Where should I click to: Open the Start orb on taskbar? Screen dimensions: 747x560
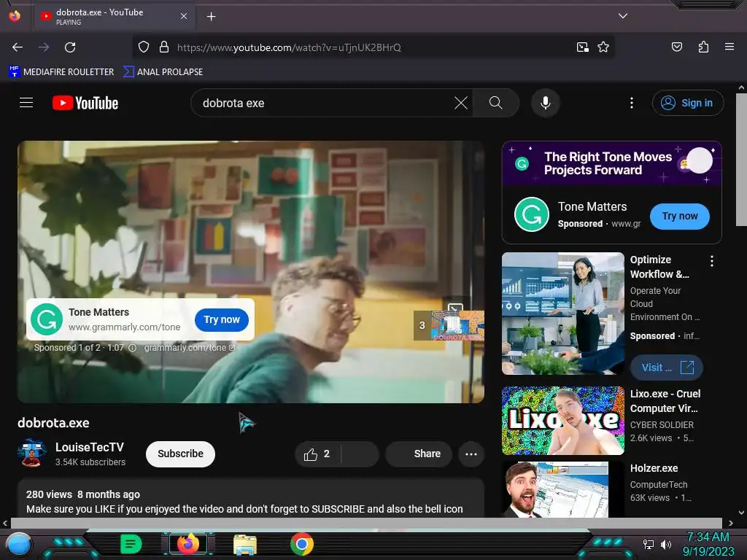[x=19, y=545]
